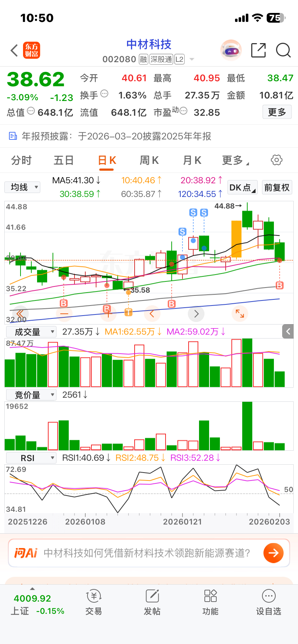Tap the 深股通 badge
This screenshot has width=298, height=644.
coord(161,59)
